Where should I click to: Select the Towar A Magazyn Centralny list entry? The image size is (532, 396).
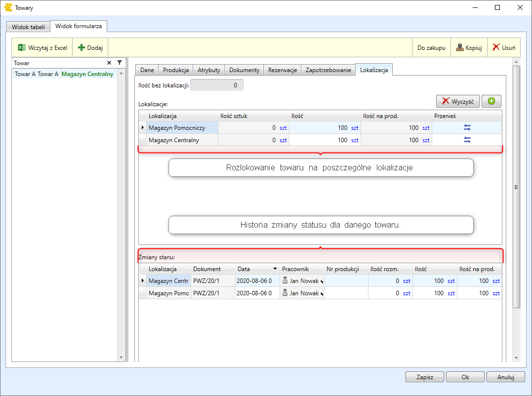click(x=64, y=74)
